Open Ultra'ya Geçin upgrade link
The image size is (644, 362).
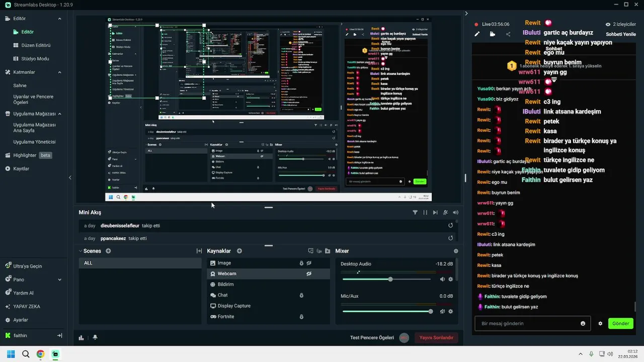point(23,266)
